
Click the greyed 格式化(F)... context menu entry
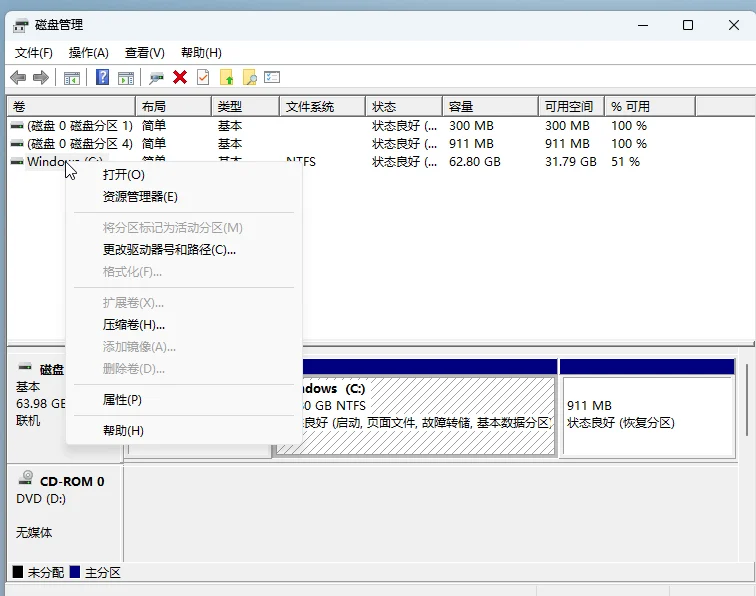pyautogui.click(x=183, y=272)
